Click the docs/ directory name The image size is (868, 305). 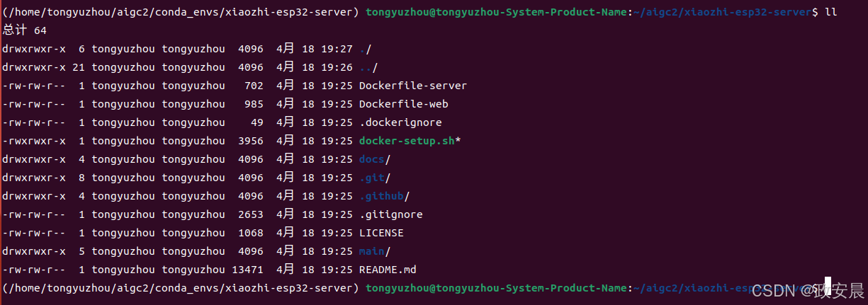375,159
